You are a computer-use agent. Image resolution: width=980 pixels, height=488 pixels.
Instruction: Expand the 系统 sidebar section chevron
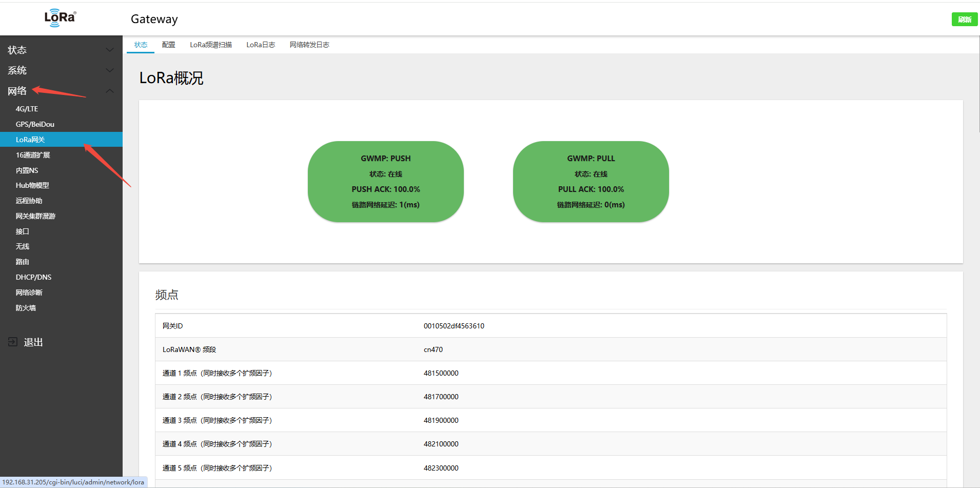coord(109,70)
